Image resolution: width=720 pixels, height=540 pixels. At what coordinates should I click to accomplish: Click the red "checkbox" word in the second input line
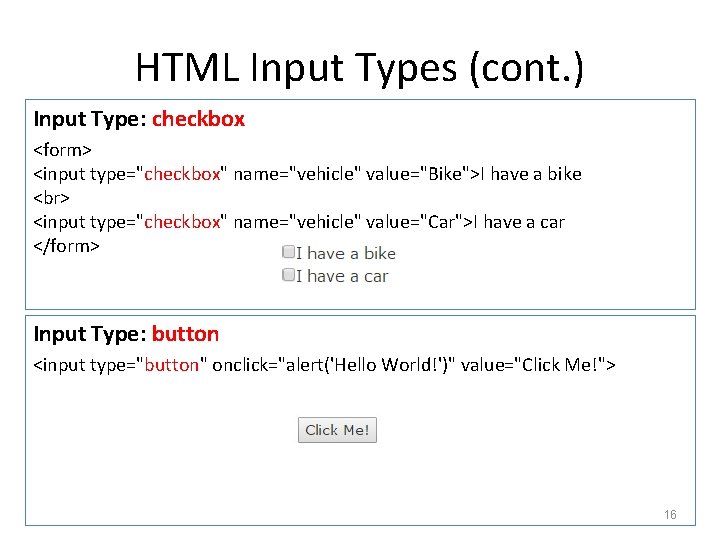pyautogui.click(x=182, y=222)
